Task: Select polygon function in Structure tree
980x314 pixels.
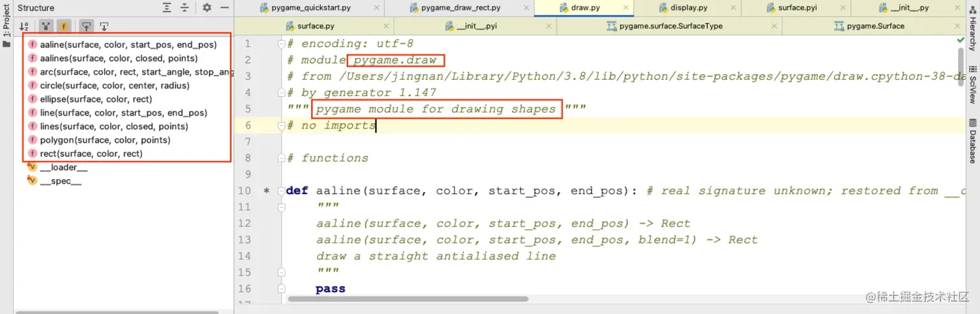Action: coord(99,140)
